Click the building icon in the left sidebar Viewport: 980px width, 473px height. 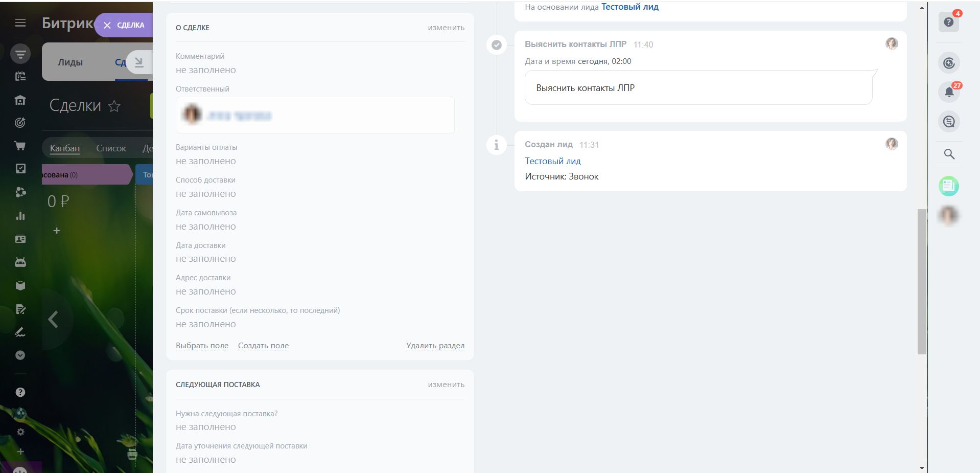click(x=20, y=100)
